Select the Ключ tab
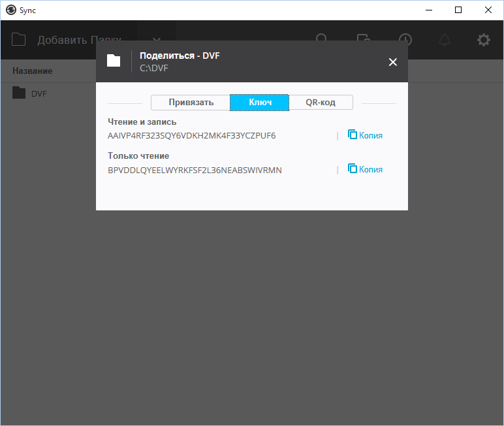This screenshot has width=504, height=426. click(260, 103)
